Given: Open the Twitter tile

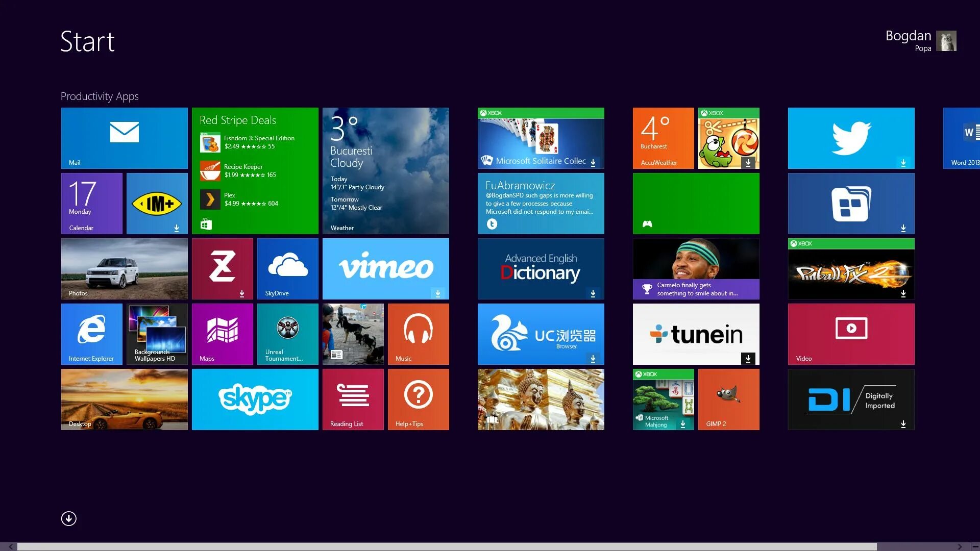Looking at the screenshot, I should pos(851,138).
